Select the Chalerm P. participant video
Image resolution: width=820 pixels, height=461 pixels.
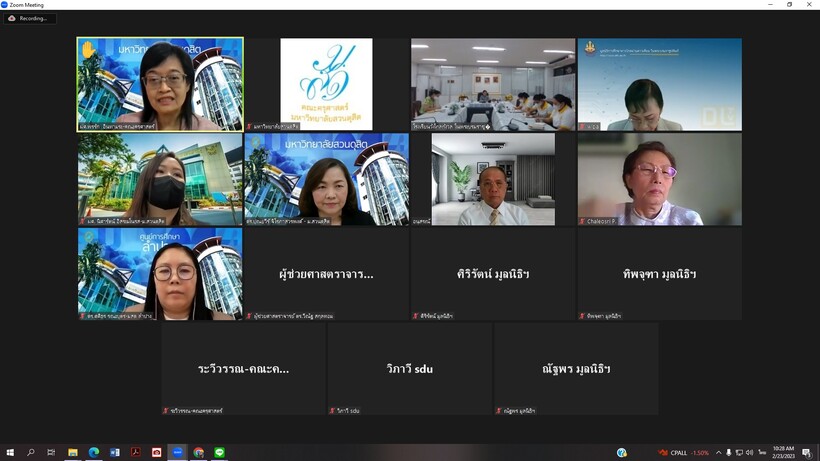pyautogui.click(x=660, y=179)
